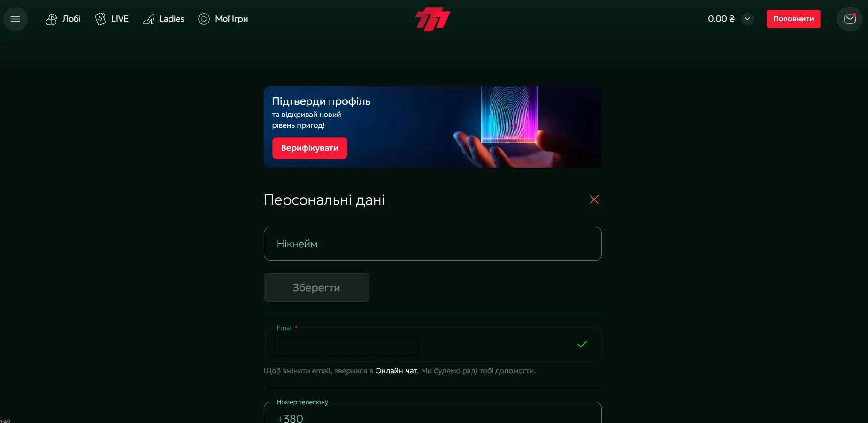Click the Номер телефону field
This screenshot has width=868, height=423.
coord(432,413)
